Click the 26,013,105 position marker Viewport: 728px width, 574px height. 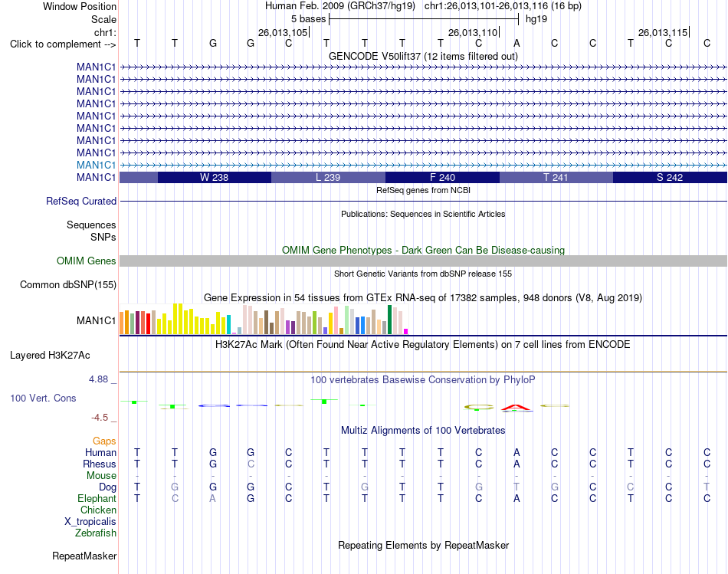point(284,32)
